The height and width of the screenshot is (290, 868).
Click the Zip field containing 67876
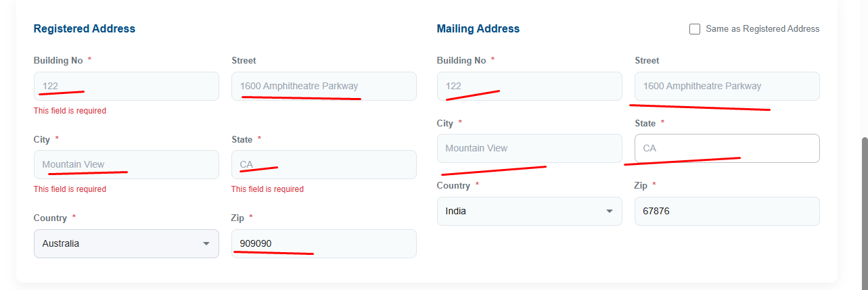point(727,211)
